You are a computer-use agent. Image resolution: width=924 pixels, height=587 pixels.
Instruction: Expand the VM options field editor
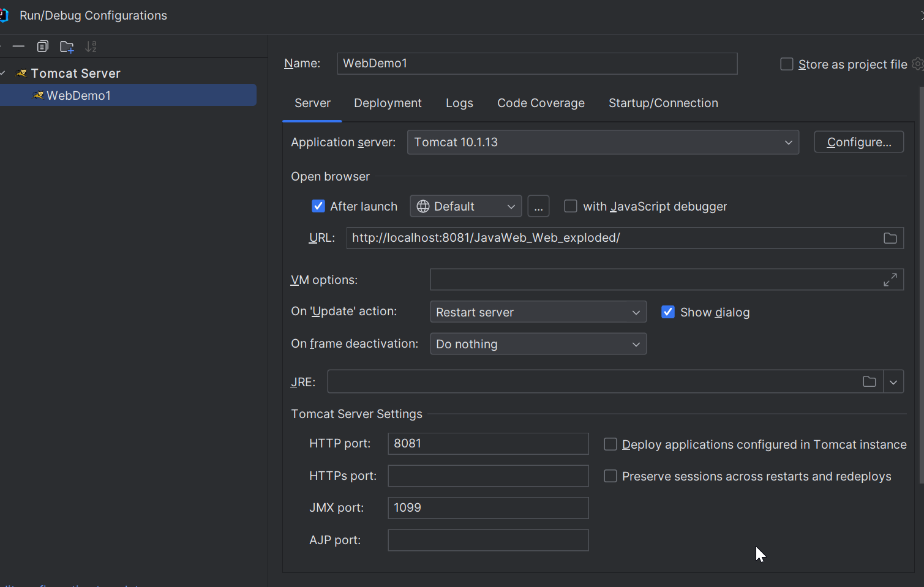point(890,280)
